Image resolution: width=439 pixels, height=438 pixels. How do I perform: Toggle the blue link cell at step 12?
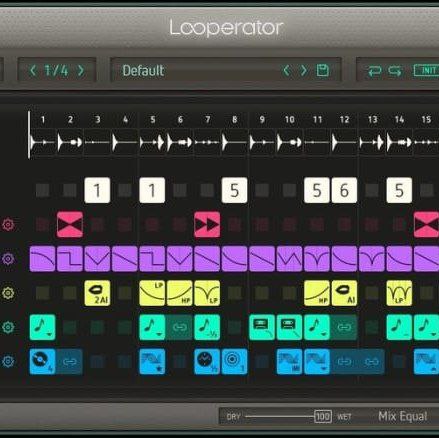[344, 362]
